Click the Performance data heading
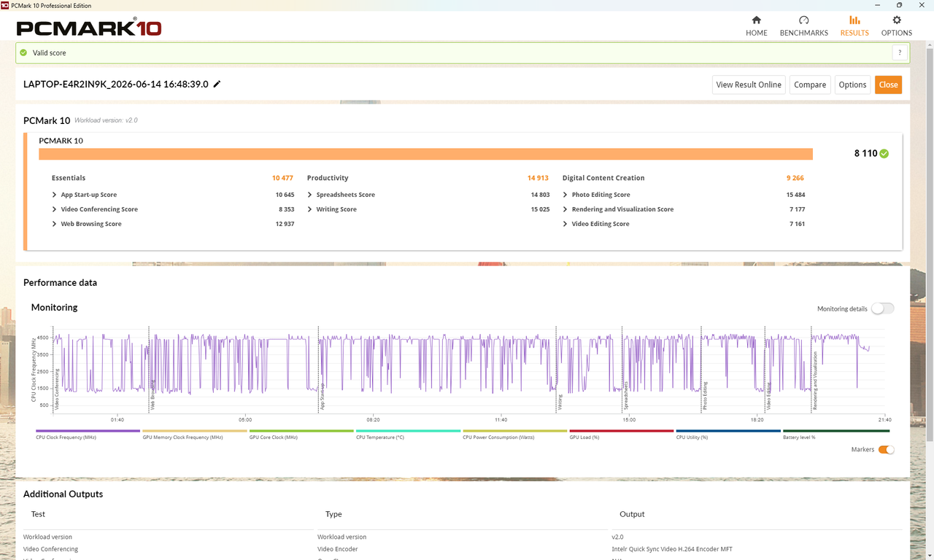 tap(60, 282)
